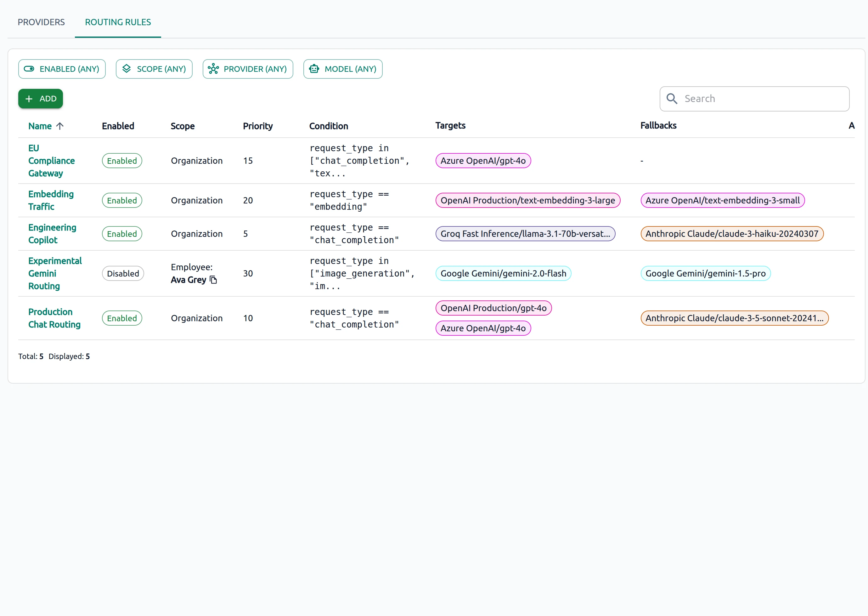Click Google Gemini/gemini-1.5-pro fallback chip
The width and height of the screenshot is (868, 616).
tap(705, 273)
